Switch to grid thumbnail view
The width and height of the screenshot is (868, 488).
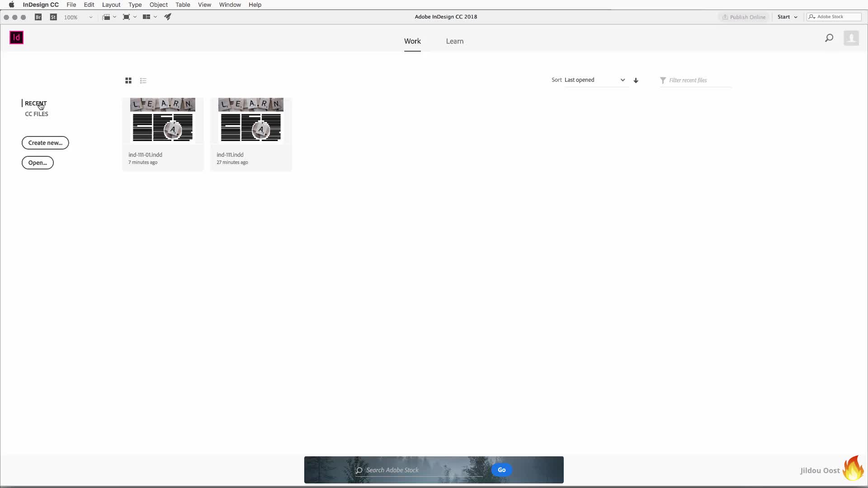point(128,80)
